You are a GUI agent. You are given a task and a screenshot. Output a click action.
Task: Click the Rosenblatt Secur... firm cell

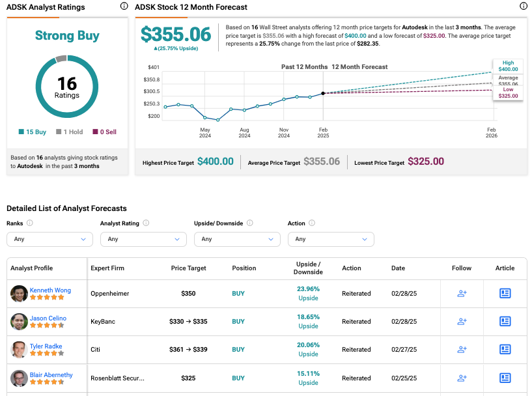tap(117, 378)
